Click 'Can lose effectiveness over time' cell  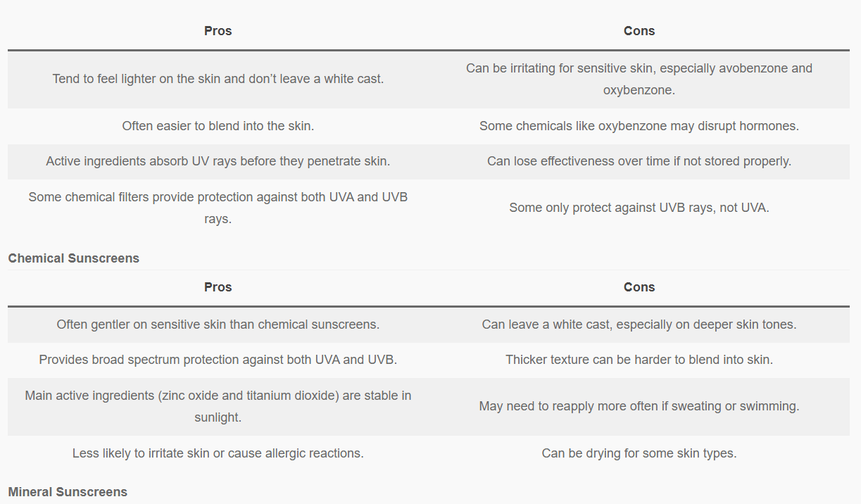pyautogui.click(x=639, y=161)
